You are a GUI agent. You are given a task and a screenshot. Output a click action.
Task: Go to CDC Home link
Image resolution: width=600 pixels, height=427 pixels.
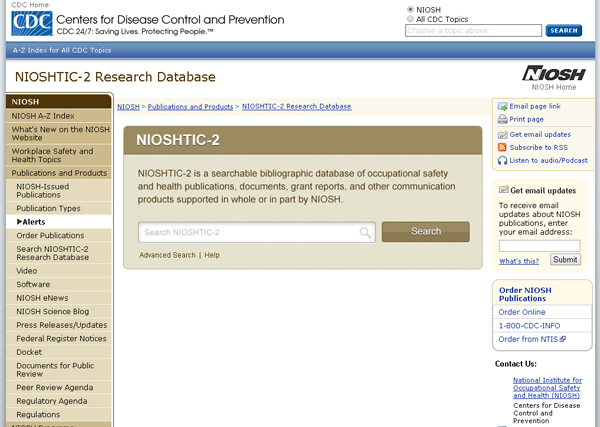coord(30,5)
